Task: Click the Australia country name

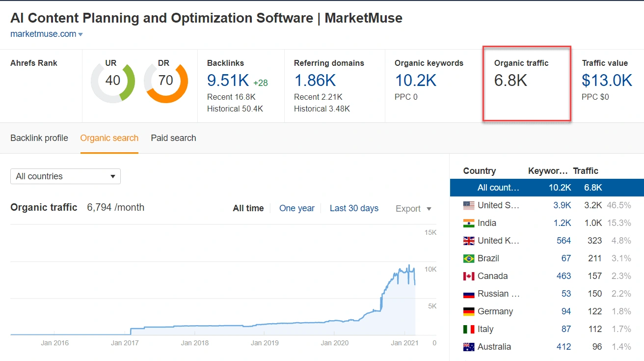Action: coord(494,347)
